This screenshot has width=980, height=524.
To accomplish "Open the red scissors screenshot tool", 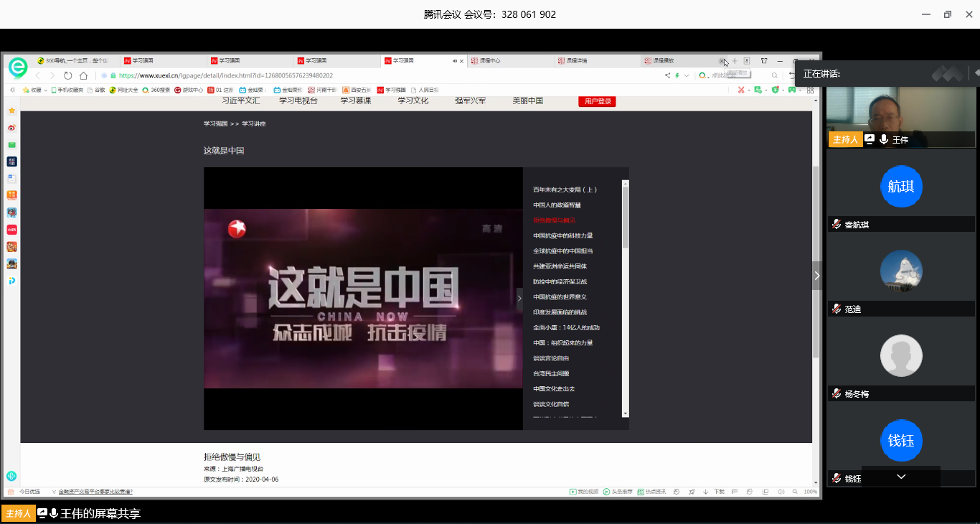I will [x=742, y=90].
